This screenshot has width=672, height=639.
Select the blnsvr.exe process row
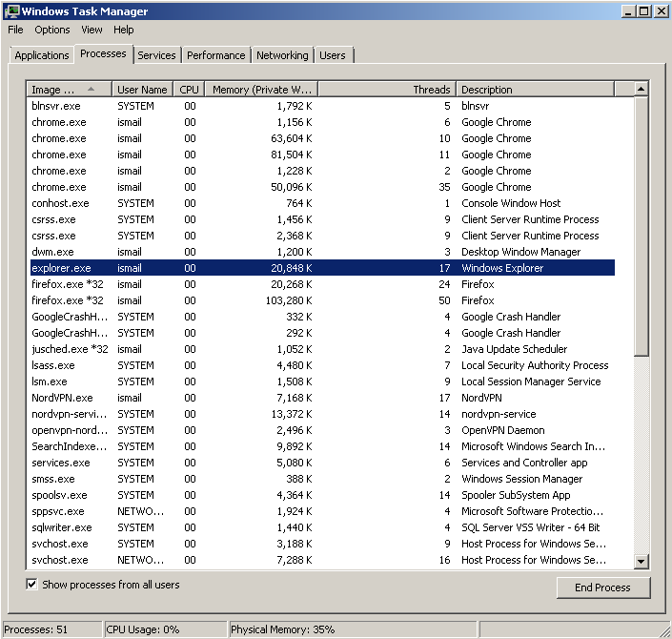click(322, 106)
